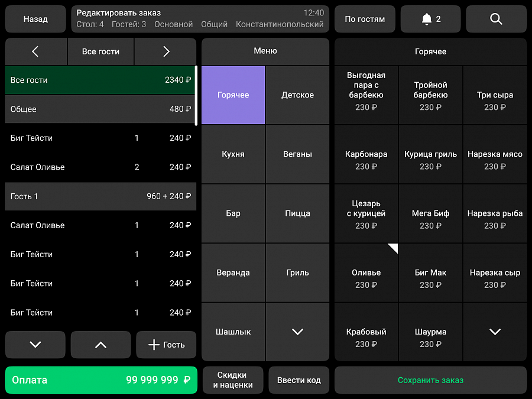Add Мега Биф to the order
The height and width of the screenshot is (399, 532).
coord(430,213)
